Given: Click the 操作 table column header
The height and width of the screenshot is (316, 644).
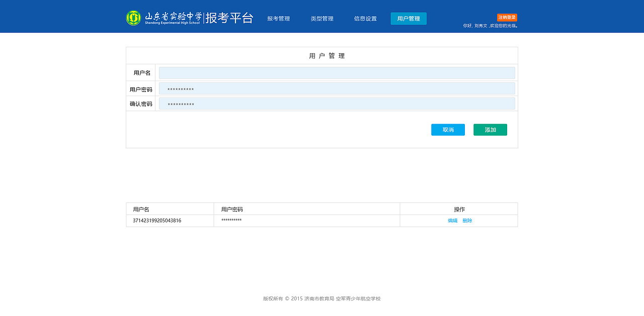Looking at the screenshot, I should 458,208.
